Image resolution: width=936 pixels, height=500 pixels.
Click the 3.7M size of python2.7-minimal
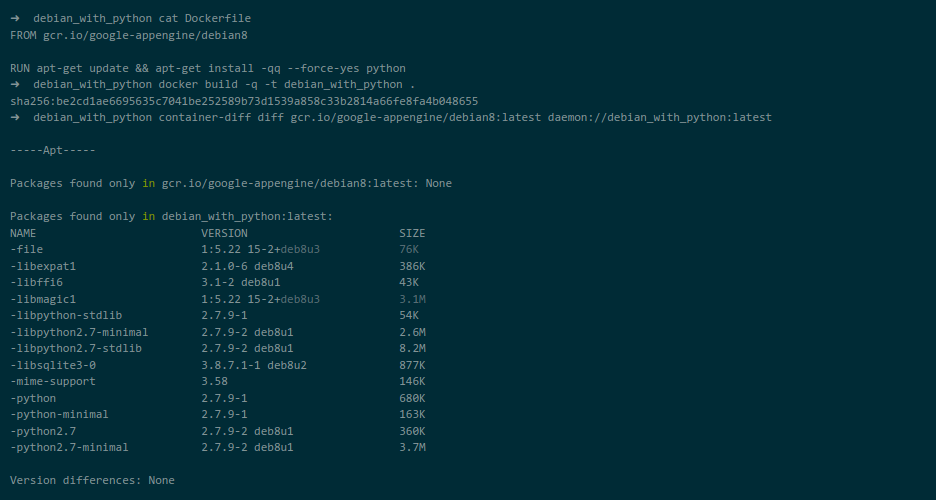tap(412, 447)
